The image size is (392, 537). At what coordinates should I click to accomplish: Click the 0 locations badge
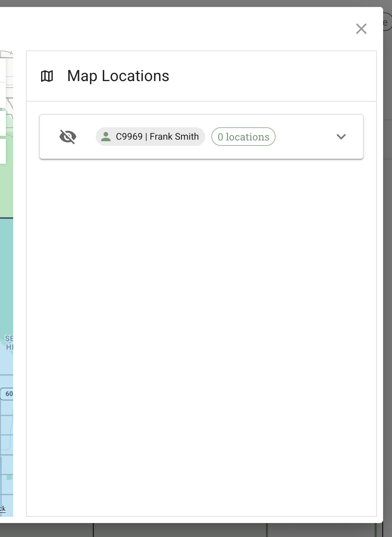tap(243, 137)
